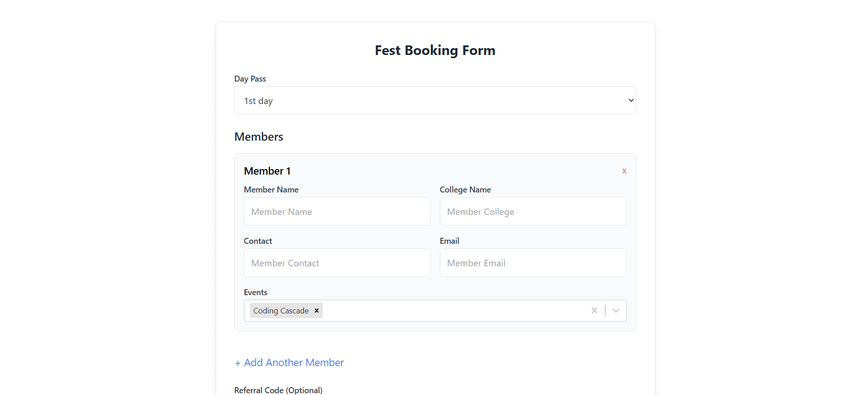Remove Member 1 with the red x
The height and width of the screenshot is (395, 868).
(x=624, y=171)
